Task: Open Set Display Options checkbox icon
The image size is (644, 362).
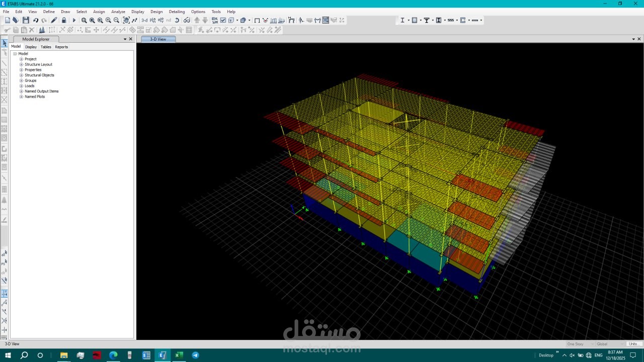Action: click(223, 20)
